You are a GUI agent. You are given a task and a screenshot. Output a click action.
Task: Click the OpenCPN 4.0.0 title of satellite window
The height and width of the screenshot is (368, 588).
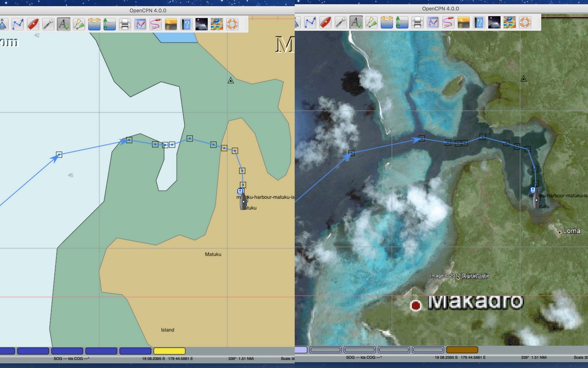[440, 8]
